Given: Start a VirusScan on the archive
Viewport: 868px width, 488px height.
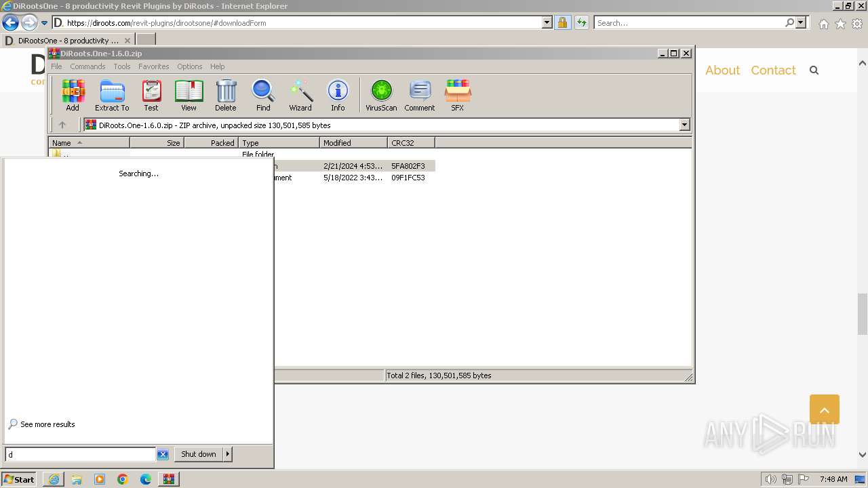Looking at the screenshot, I should [381, 95].
